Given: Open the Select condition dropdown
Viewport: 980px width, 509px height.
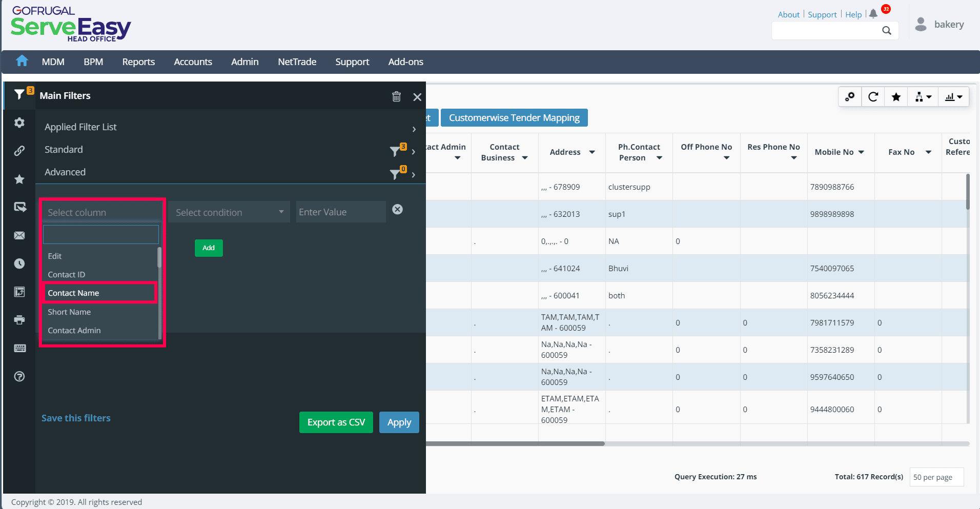Looking at the screenshot, I should click(x=229, y=212).
